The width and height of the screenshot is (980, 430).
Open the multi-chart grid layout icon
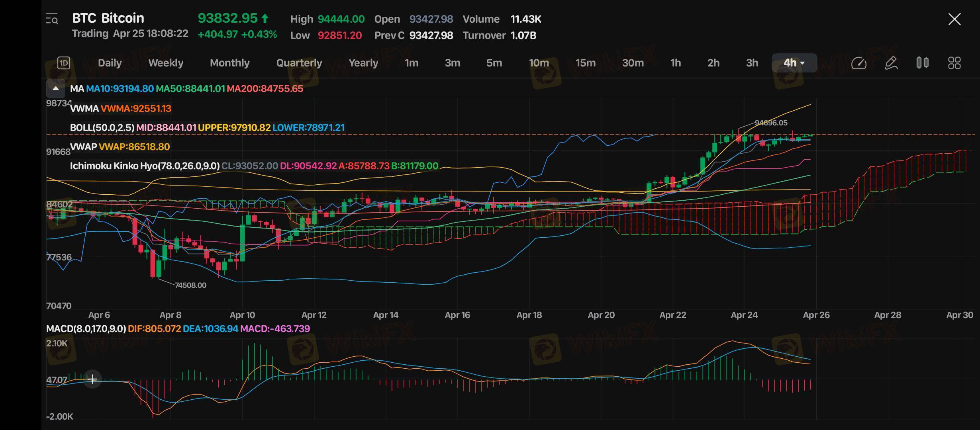(x=954, y=63)
